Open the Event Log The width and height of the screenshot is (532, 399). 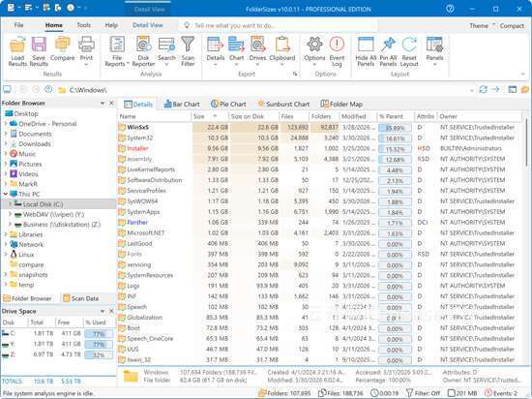337,51
